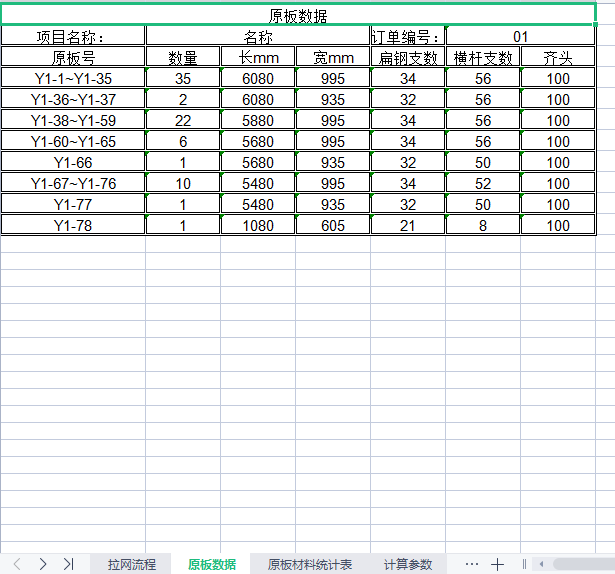Open the 原板材料统计表 sheet tab
The height and width of the screenshot is (574, 615).
pos(310,564)
